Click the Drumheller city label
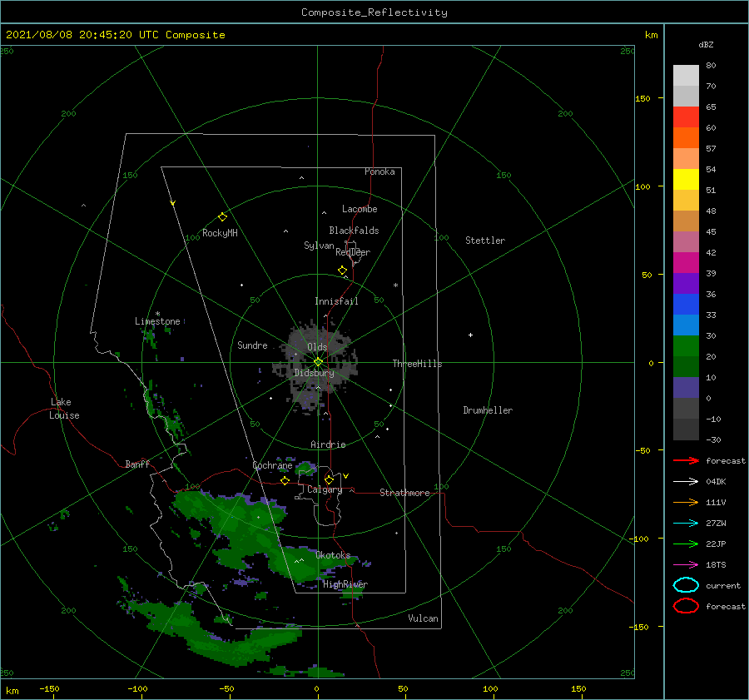The image size is (749, 700). [488, 410]
